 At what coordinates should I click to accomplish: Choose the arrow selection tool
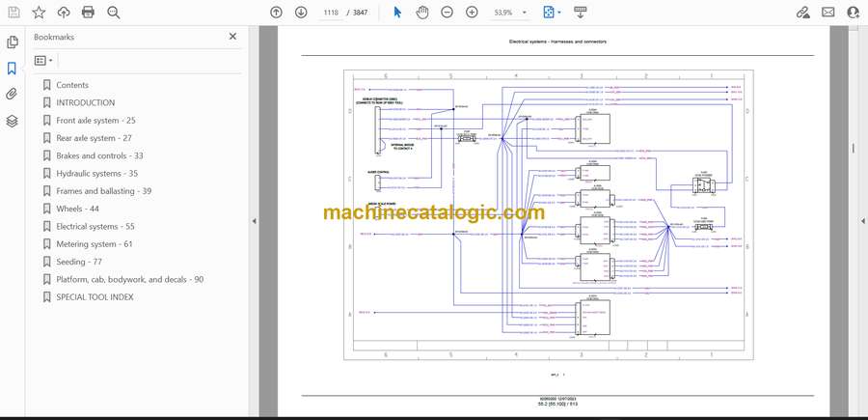click(397, 13)
